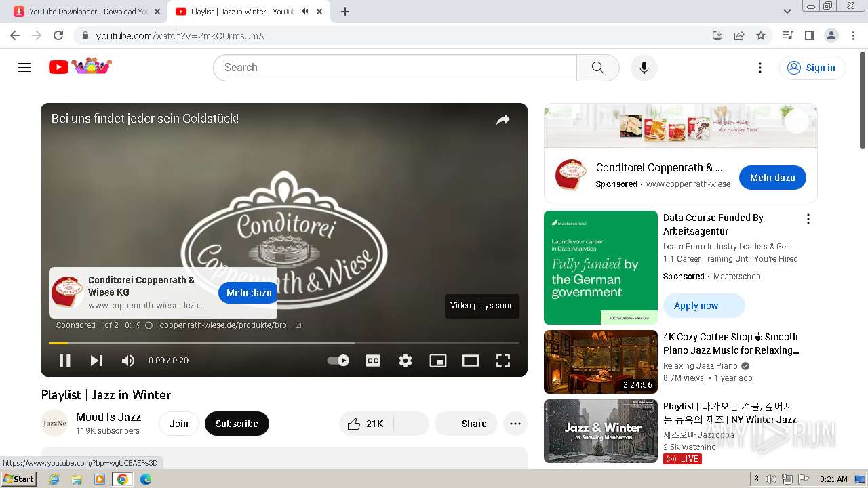Viewport: 868px width, 488px height.
Task: Mute tab audio via speaker icon
Action: [x=305, y=12]
